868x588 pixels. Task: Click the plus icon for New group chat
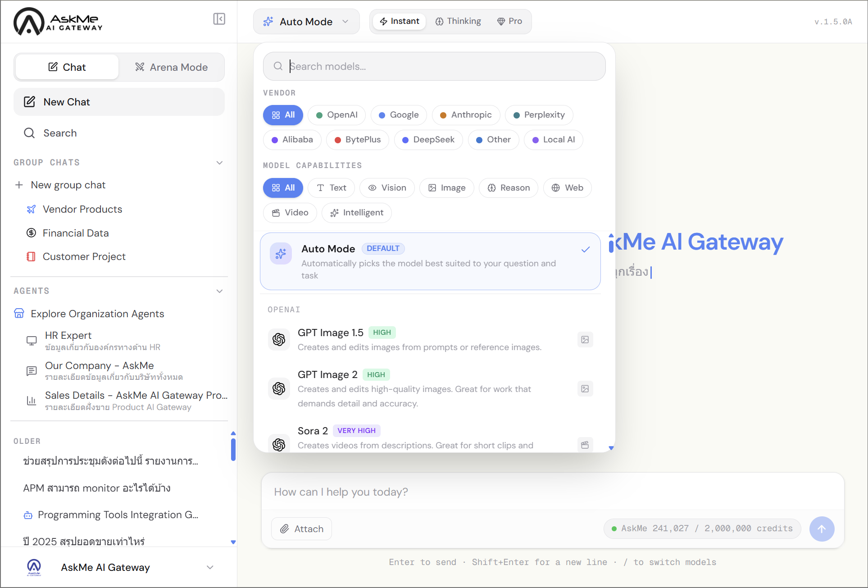click(19, 185)
